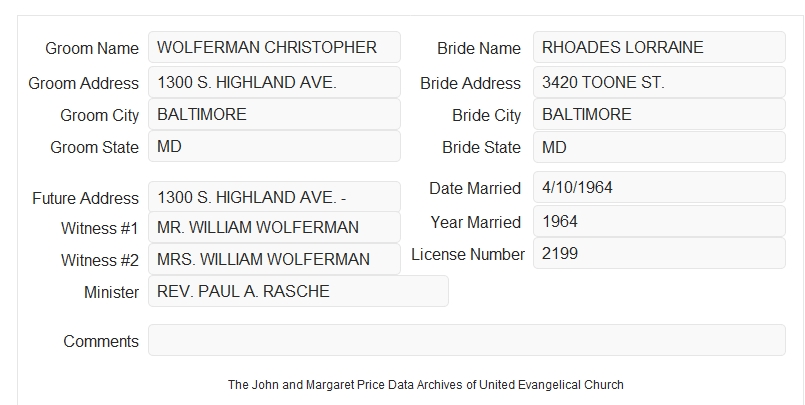Image resolution: width=805 pixels, height=405 pixels.
Task: Click the Year Married field
Action: point(659,221)
